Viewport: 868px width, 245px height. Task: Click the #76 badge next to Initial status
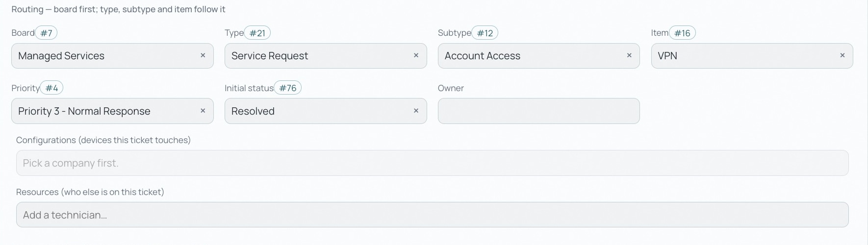coord(288,88)
